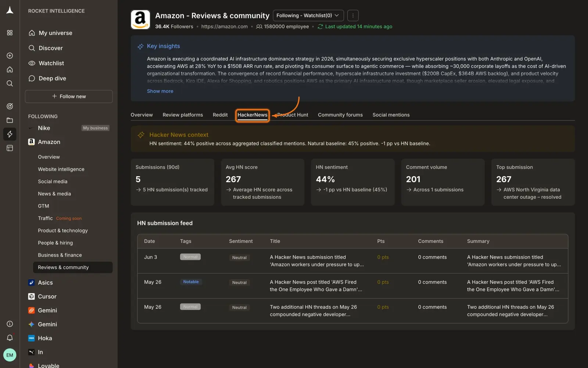Click the Sentiment column header
The height and width of the screenshot is (368, 588).
point(241,241)
